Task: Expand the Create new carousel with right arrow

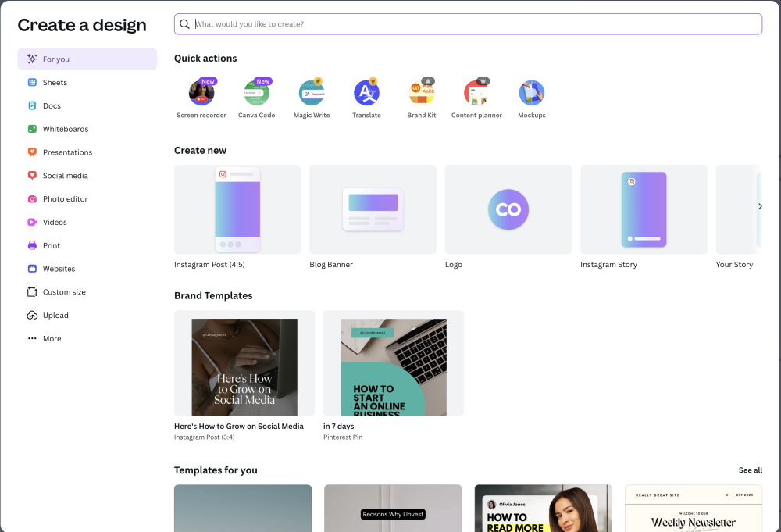Action: 759,206
